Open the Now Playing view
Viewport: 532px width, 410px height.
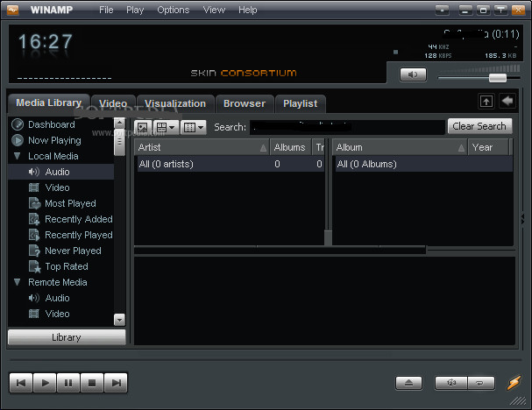[x=54, y=140]
